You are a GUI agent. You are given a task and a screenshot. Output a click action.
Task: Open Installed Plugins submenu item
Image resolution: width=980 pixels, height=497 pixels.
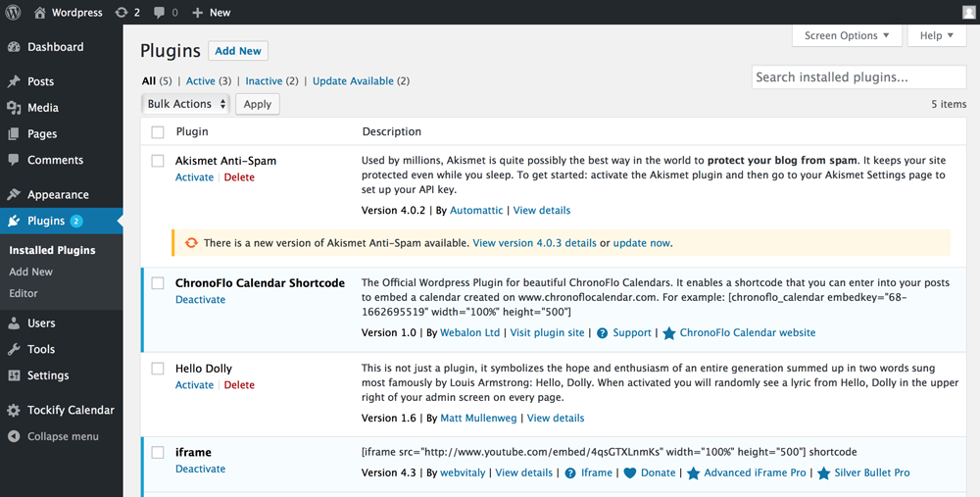pyautogui.click(x=53, y=250)
